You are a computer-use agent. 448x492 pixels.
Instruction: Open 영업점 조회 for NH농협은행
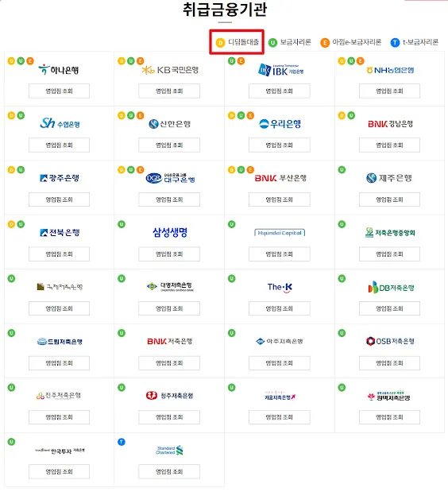pos(389,91)
